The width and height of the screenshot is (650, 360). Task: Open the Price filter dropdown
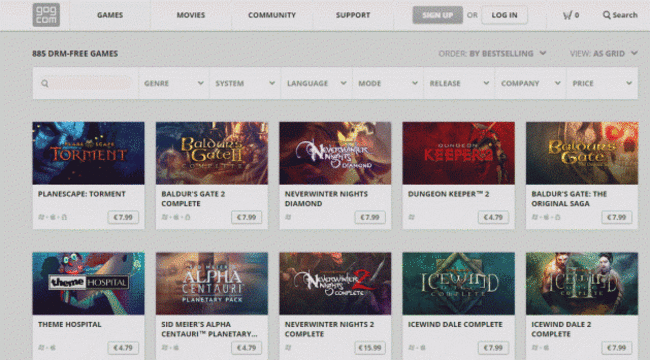click(602, 83)
